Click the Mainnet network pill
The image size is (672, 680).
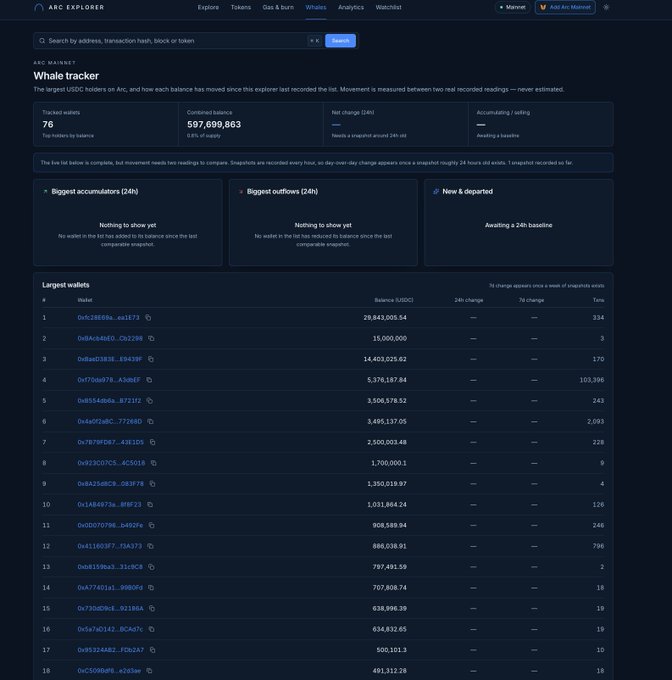[x=512, y=7]
